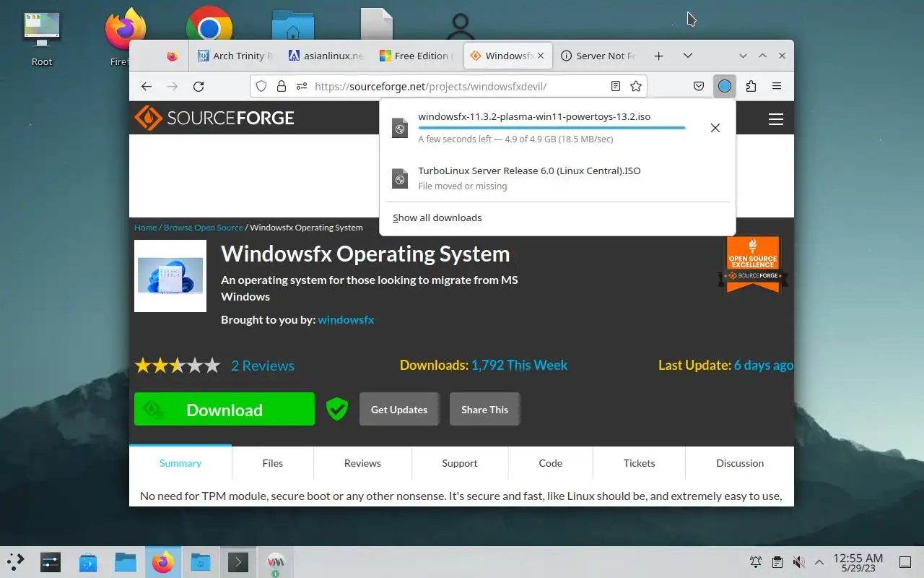Screen dimensions: 924x578
Task: Click Show all downloads
Action: click(437, 217)
